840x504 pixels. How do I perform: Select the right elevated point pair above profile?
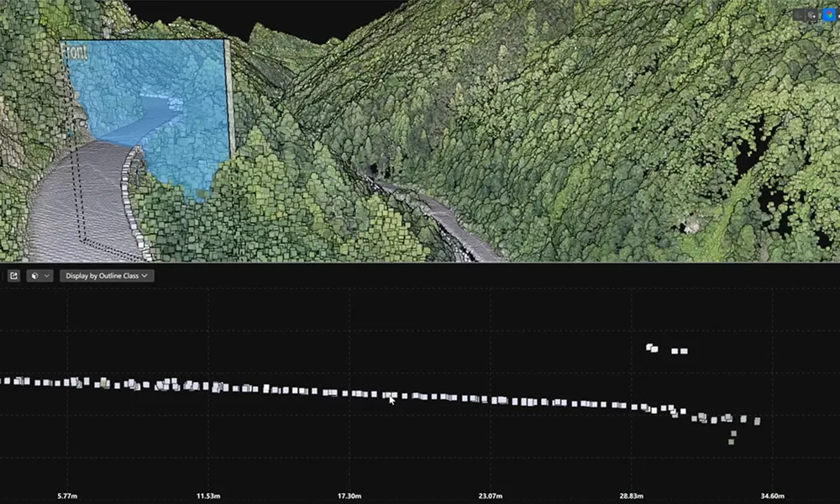point(679,350)
